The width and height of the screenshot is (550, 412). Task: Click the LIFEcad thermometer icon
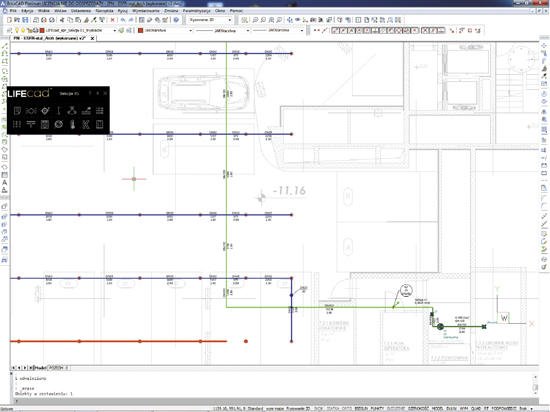(73, 124)
